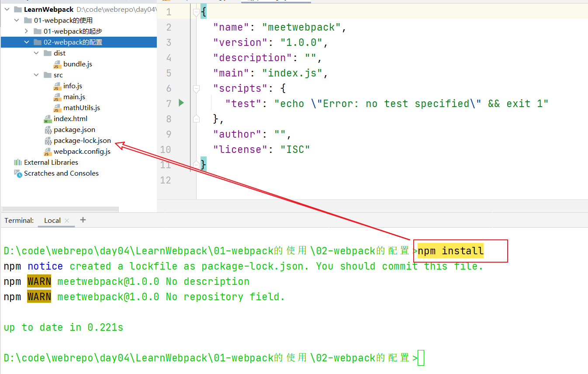Screen dimensions: 588x374
Task: Click the Scratches and Consoles icon
Action: click(18, 173)
